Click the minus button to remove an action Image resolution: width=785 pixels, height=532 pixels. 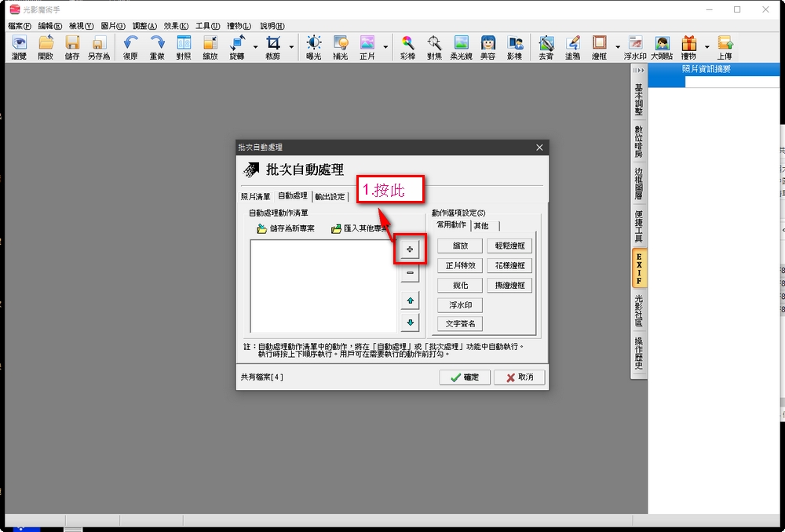(409, 274)
